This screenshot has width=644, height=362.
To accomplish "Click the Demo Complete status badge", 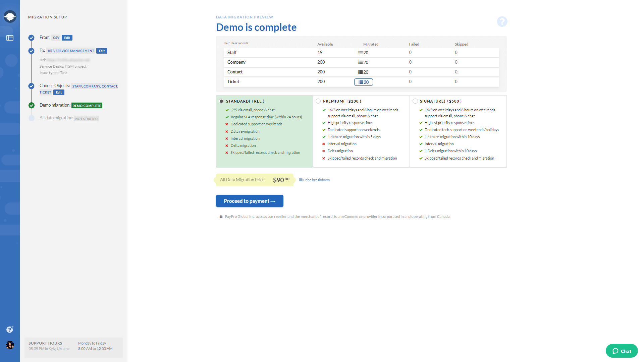I will coord(87,105).
